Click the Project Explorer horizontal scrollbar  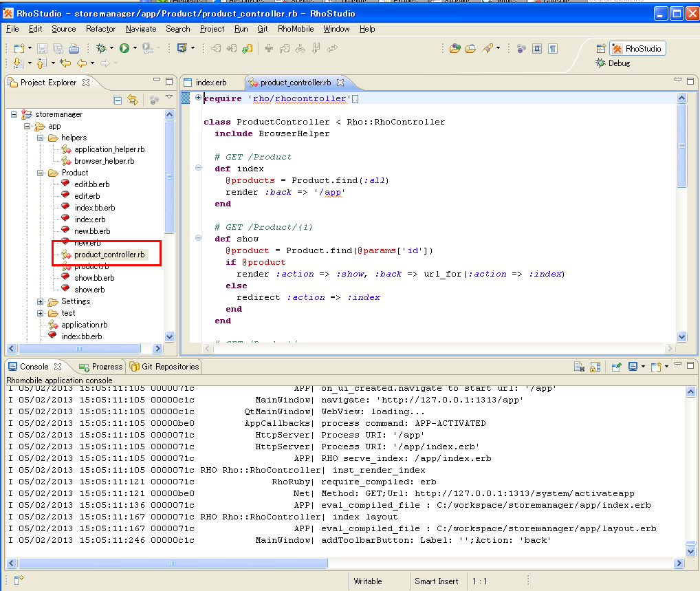click(80, 348)
